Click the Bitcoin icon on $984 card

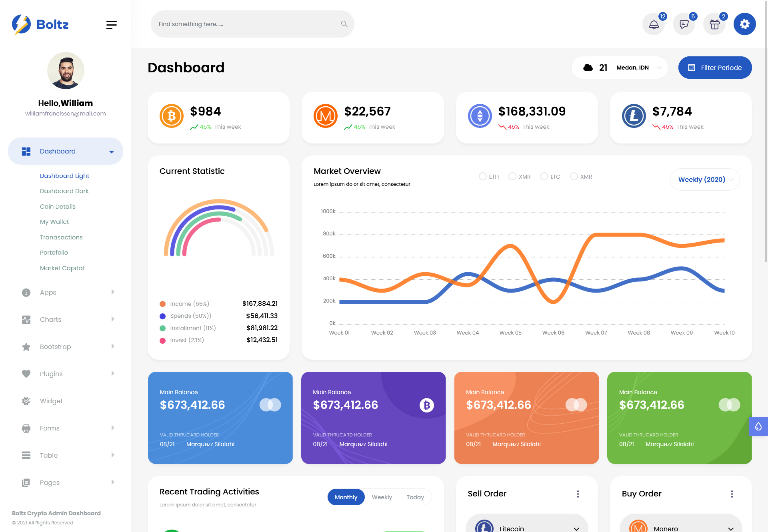[x=172, y=116]
